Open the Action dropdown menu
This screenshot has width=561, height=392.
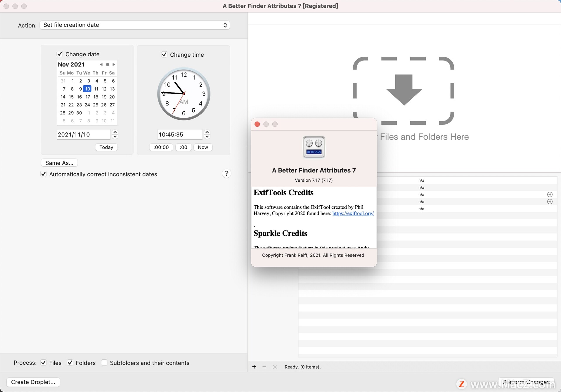click(x=135, y=25)
